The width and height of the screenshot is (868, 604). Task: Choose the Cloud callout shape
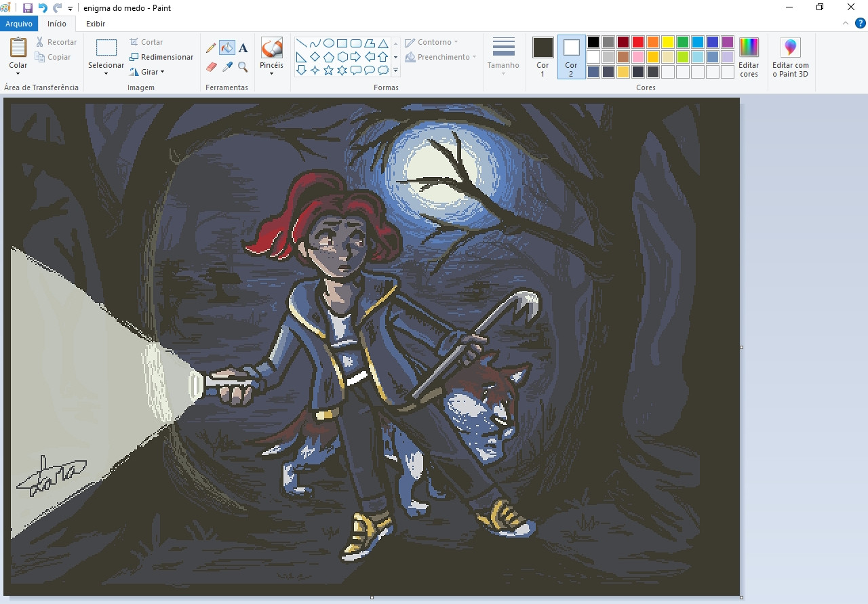[383, 71]
